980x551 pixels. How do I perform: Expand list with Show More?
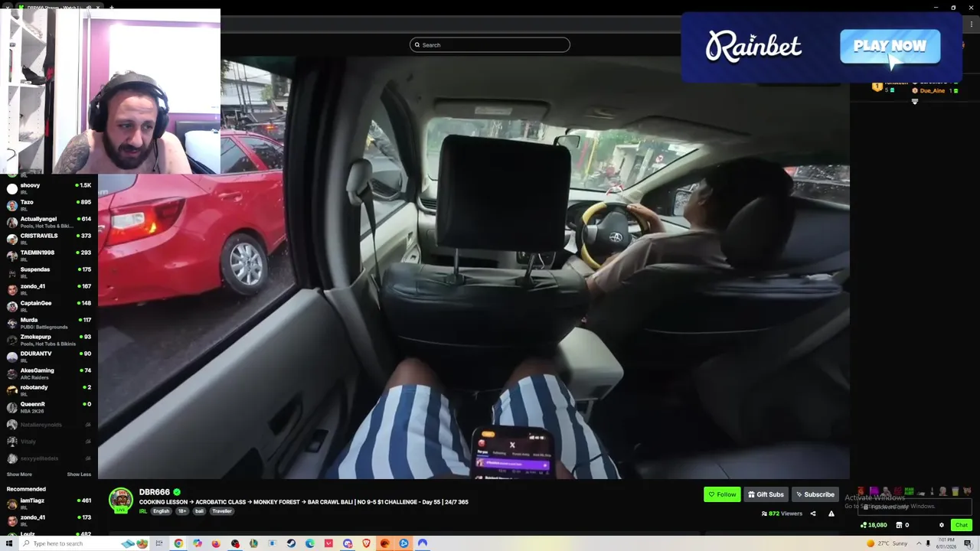(x=19, y=474)
